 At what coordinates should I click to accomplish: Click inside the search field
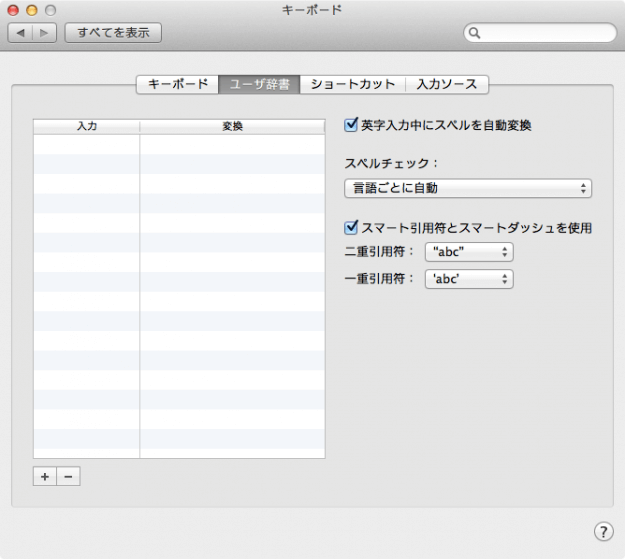pyautogui.click(x=545, y=33)
